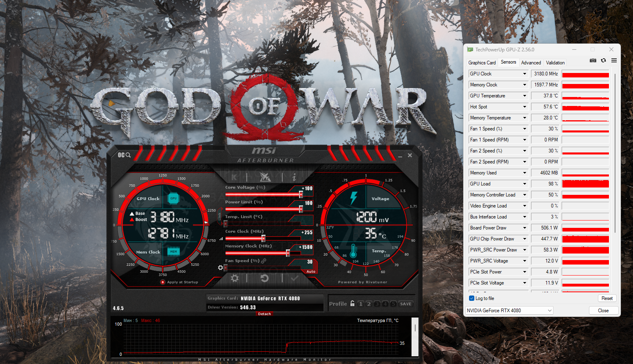Image resolution: width=633 pixels, height=364 pixels.
Task: Open the GPU-Z hamburger menu
Action: coord(614,60)
